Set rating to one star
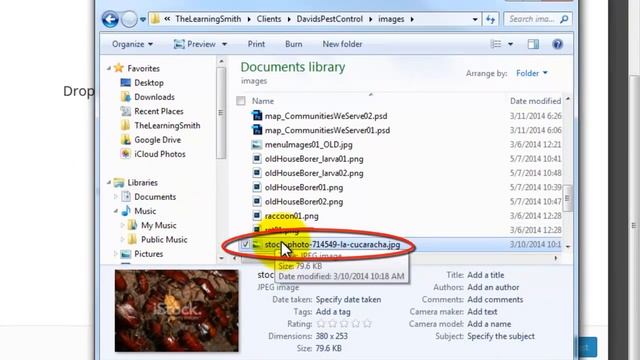640x360 pixels. [x=321, y=324]
